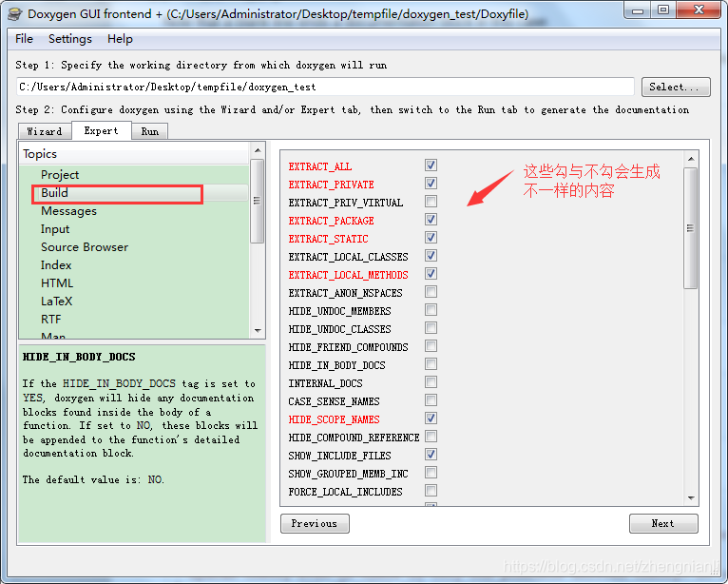
Task: Click the Previous button
Action: pos(315,523)
